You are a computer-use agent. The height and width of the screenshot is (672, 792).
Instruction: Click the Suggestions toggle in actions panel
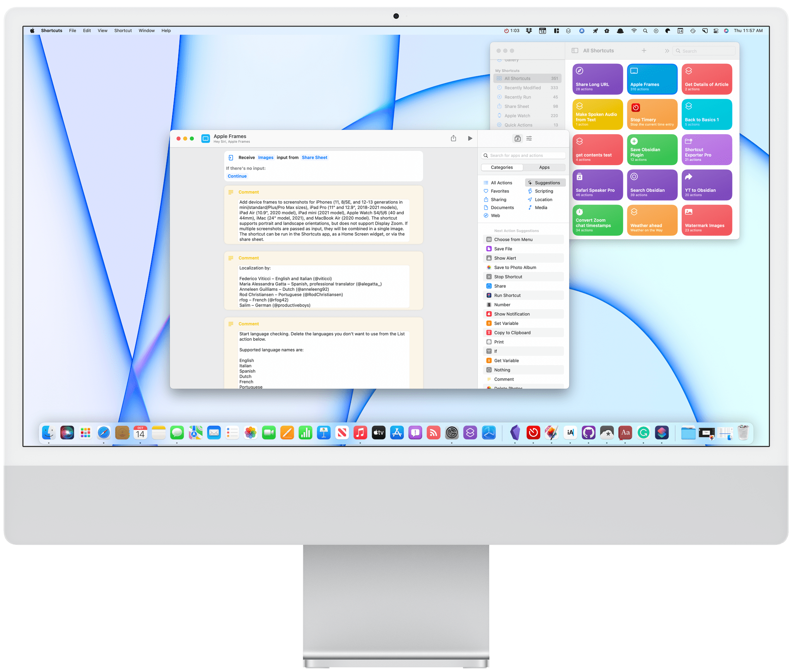[543, 182]
